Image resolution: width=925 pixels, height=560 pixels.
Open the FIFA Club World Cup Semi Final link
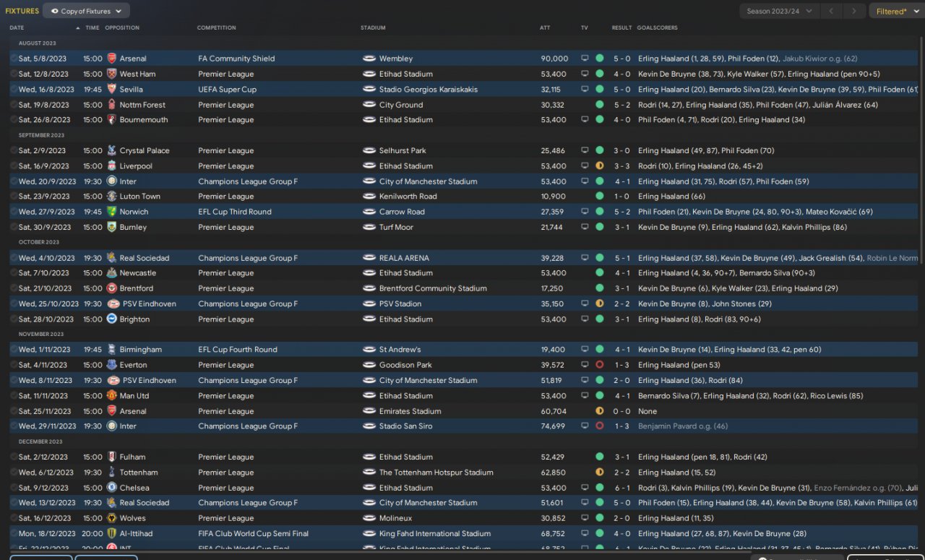254,533
